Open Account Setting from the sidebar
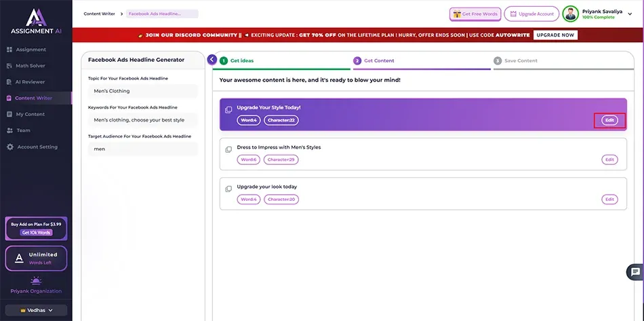The width and height of the screenshot is (644, 321). pos(37,147)
